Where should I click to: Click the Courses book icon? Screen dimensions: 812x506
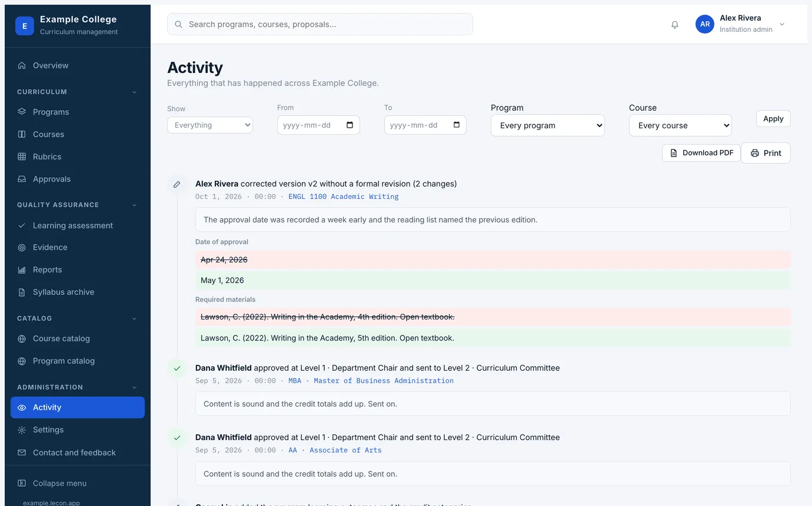pos(22,134)
